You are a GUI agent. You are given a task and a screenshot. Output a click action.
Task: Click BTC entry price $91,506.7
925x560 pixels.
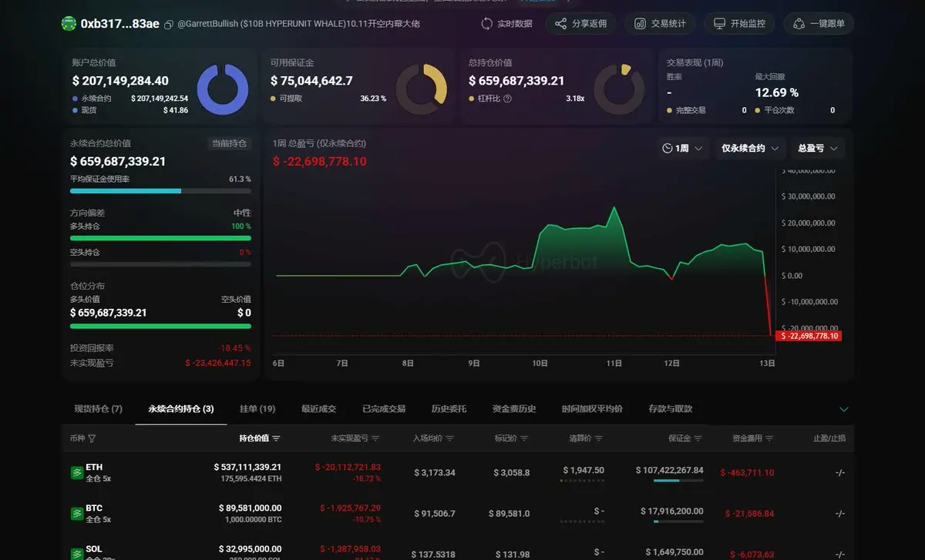(435, 513)
